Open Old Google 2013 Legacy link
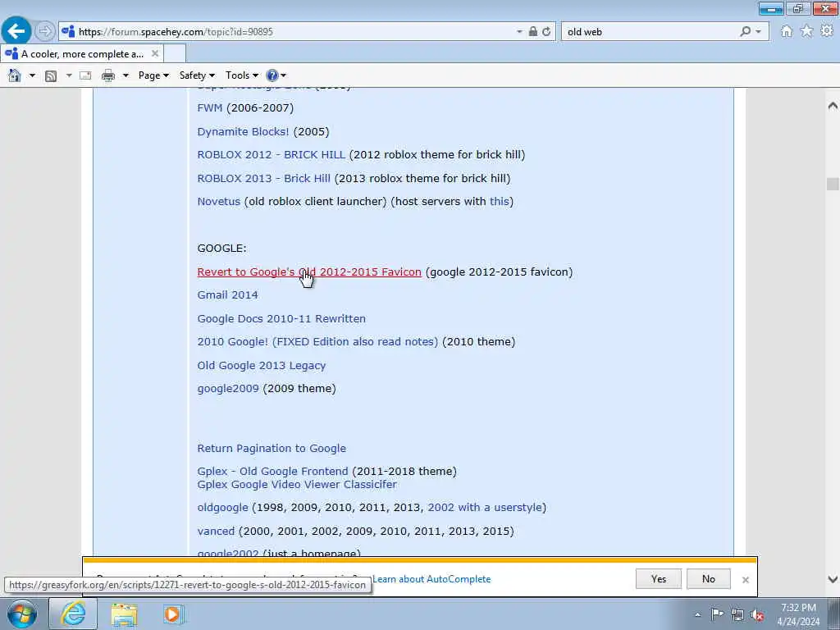 pyautogui.click(x=262, y=365)
